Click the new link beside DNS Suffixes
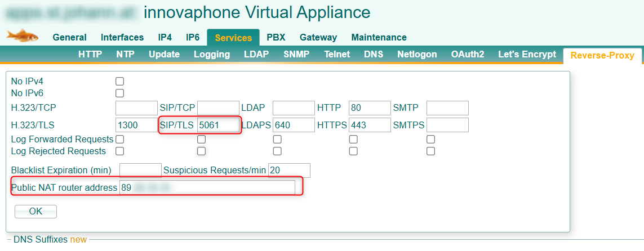 point(78,240)
